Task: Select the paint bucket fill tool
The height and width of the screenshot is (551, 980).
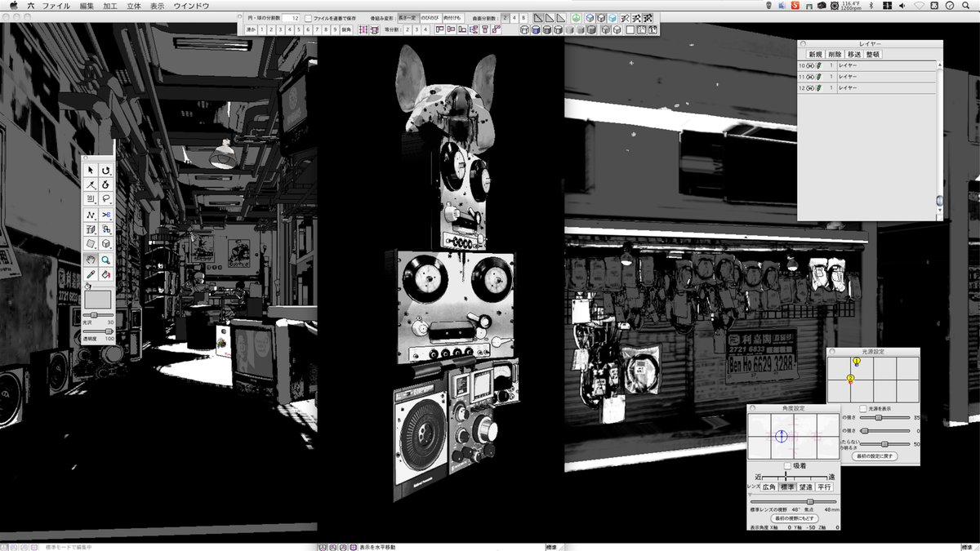Action: [105, 273]
